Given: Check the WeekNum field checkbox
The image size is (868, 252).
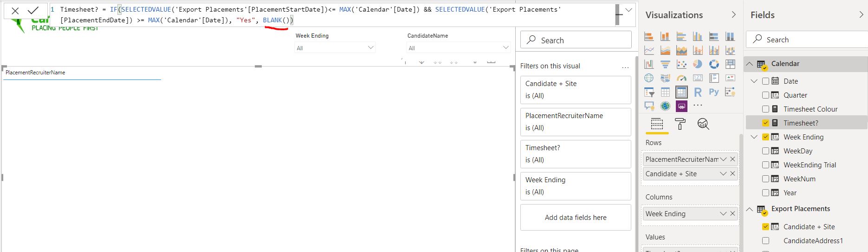Looking at the screenshot, I should 765,179.
